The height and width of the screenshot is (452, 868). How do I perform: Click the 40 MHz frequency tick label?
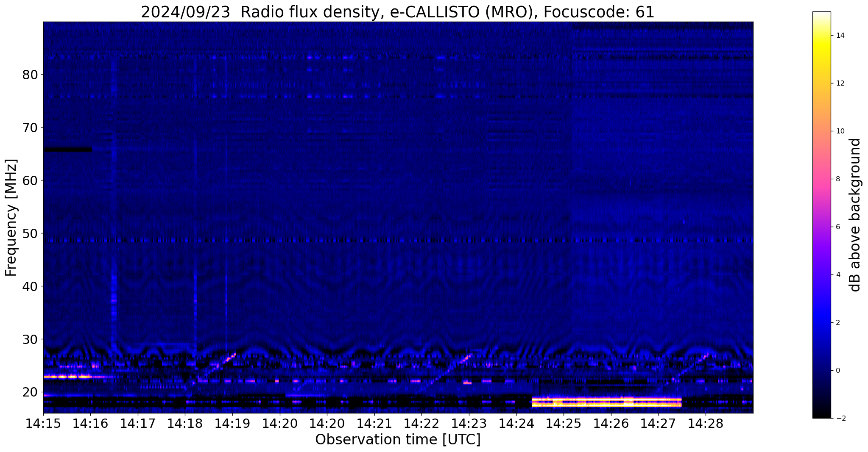click(x=30, y=286)
